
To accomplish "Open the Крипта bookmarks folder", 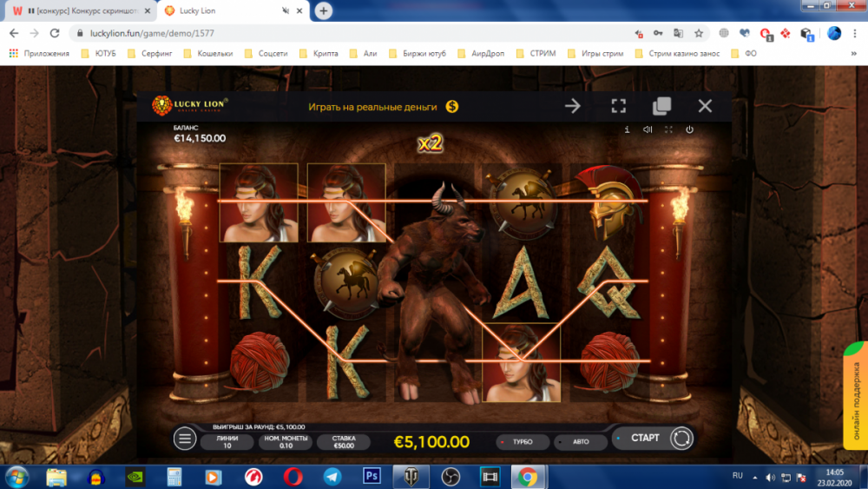I will pos(319,53).
